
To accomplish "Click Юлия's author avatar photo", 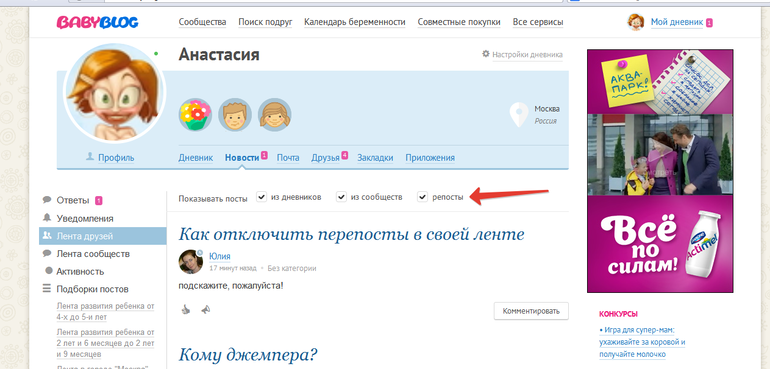I will [191, 261].
